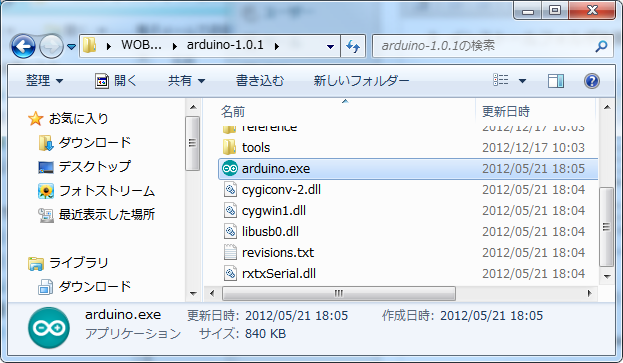Screen dimensions: 623x363
Task: Click date 2012/12/17 10:03 of tools
Action: tap(533, 148)
